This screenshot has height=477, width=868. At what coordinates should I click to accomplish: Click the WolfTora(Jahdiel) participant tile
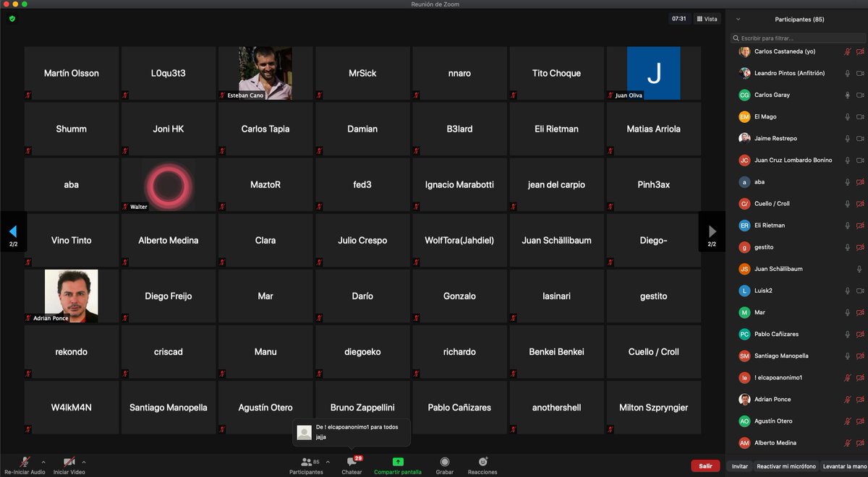click(459, 240)
